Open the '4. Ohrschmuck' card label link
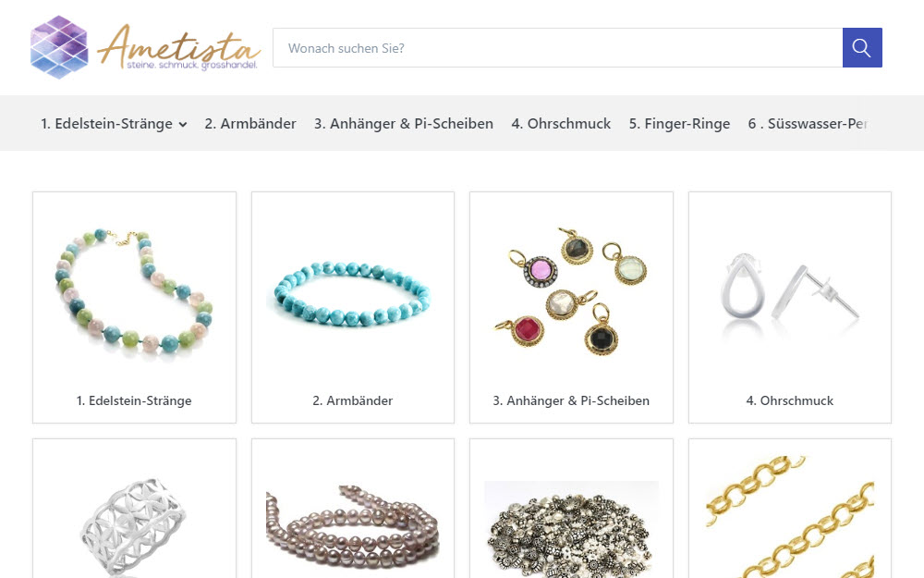 point(790,400)
